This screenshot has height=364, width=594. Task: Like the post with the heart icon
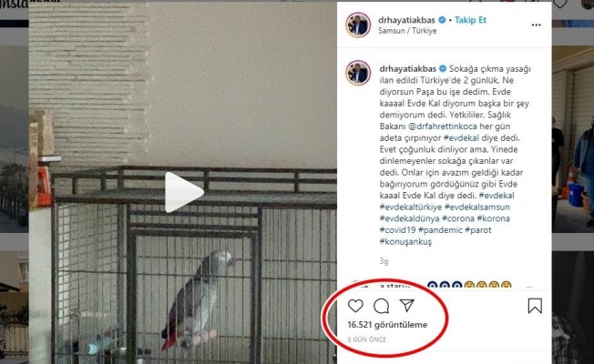click(355, 306)
